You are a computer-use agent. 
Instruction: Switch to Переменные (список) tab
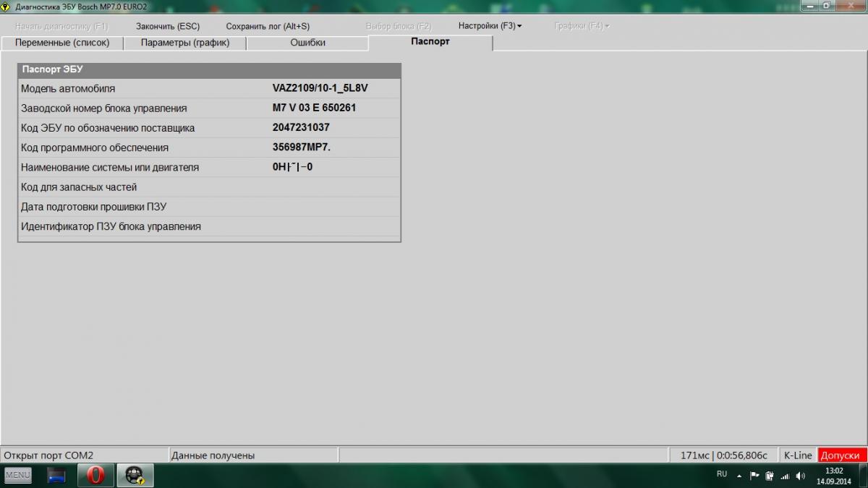pos(62,43)
